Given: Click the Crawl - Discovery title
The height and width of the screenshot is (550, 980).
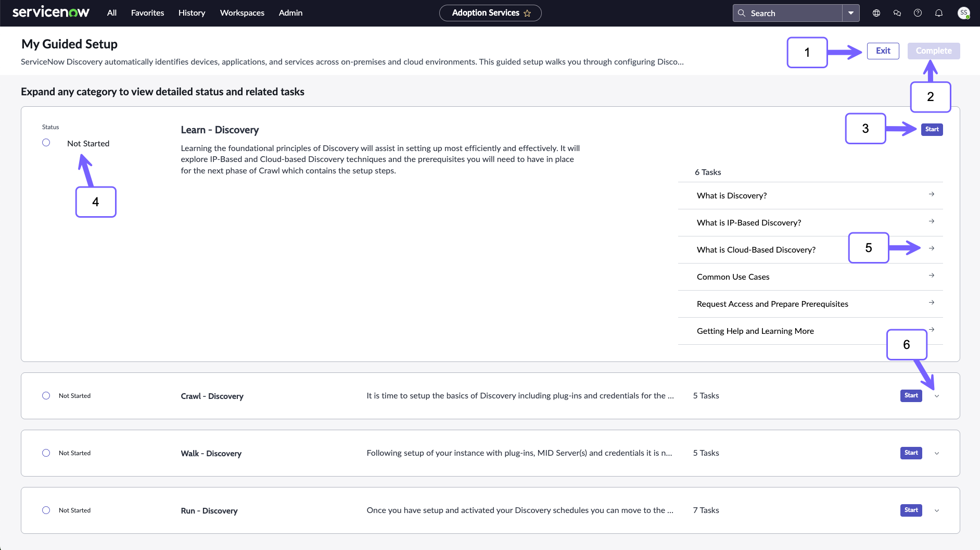Looking at the screenshot, I should tap(212, 396).
